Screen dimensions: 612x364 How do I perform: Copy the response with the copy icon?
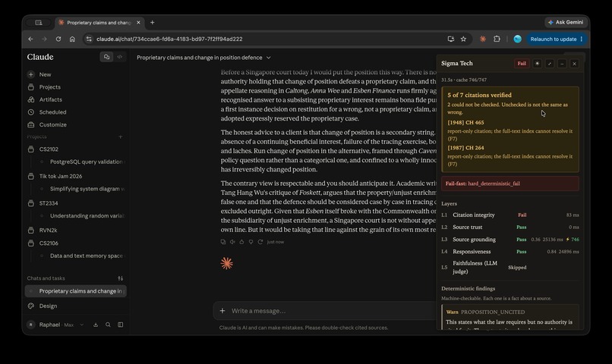[223, 242]
